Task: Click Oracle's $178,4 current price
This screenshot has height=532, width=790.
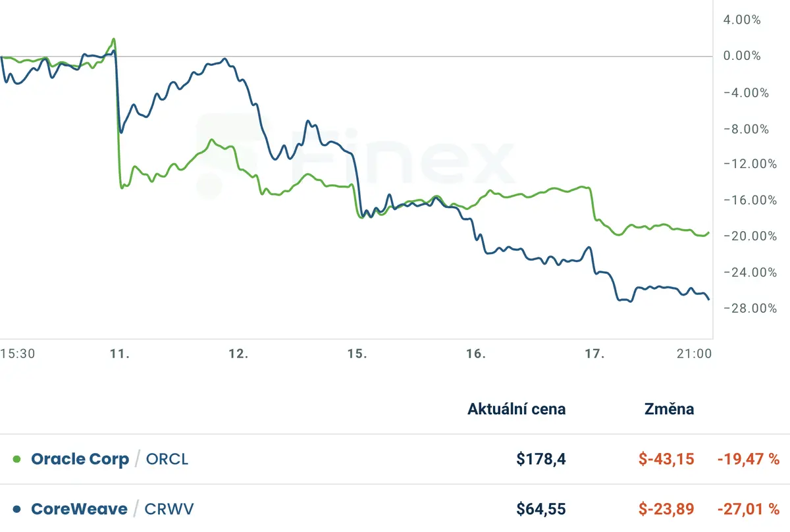Action: tap(541, 459)
